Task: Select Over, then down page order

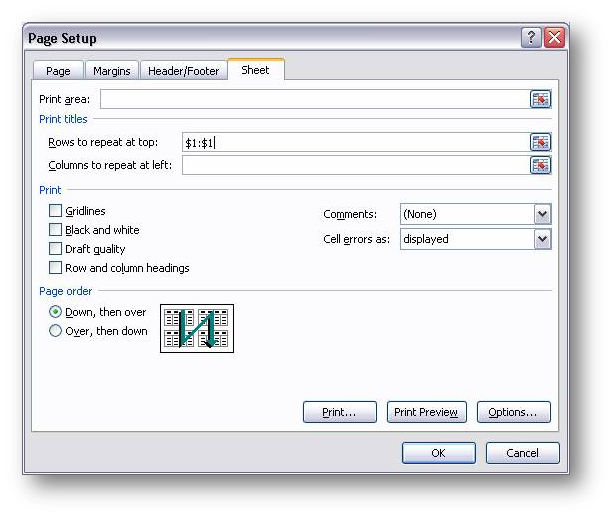Action: point(56,331)
